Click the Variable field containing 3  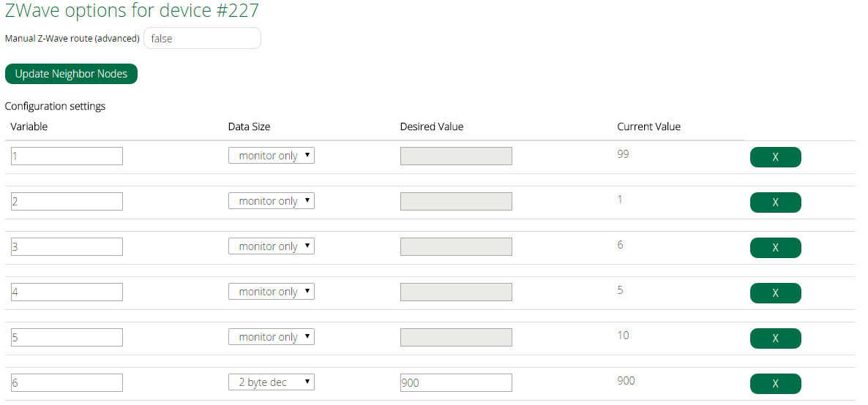click(67, 246)
